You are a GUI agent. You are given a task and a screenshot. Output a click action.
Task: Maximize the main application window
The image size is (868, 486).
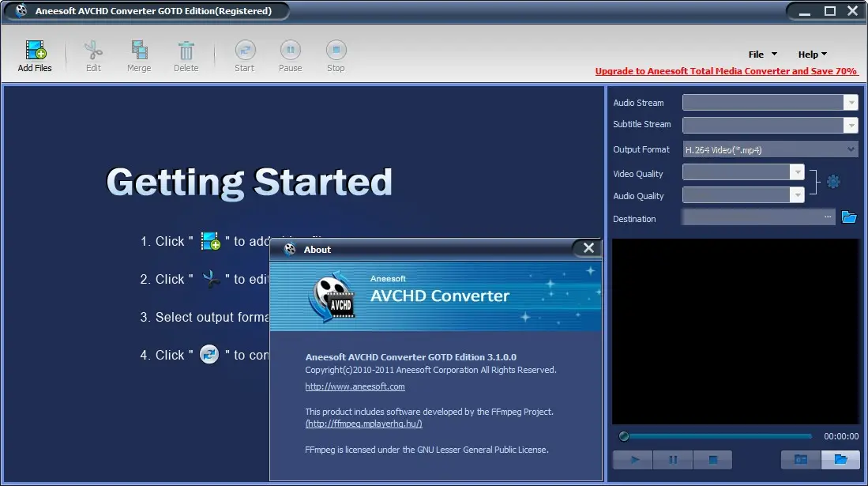(830, 11)
